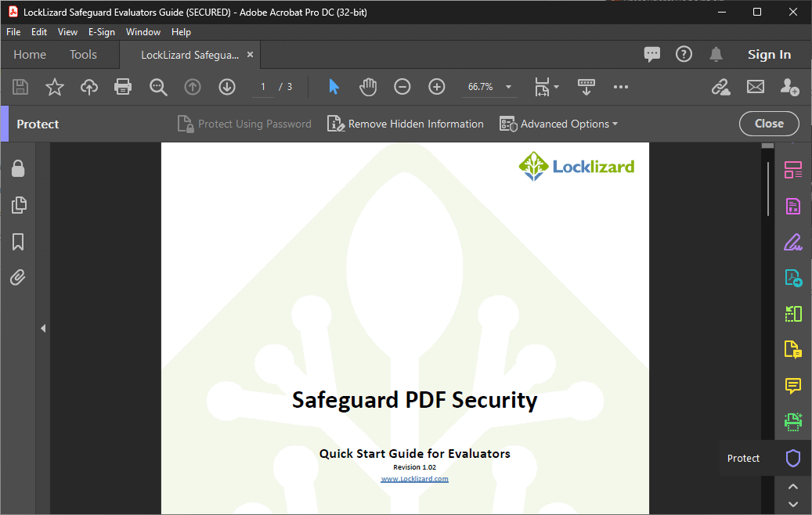Viewport: 812px width, 515px height.
Task: Open the zoom level dropdown arrow
Action: coord(508,87)
